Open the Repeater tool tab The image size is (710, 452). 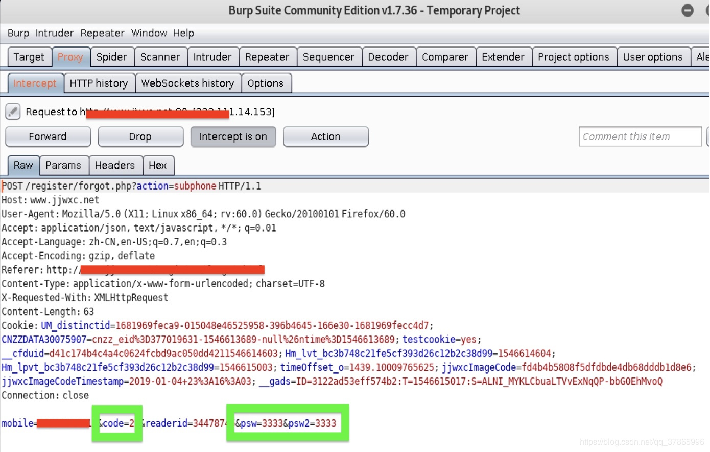click(267, 57)
